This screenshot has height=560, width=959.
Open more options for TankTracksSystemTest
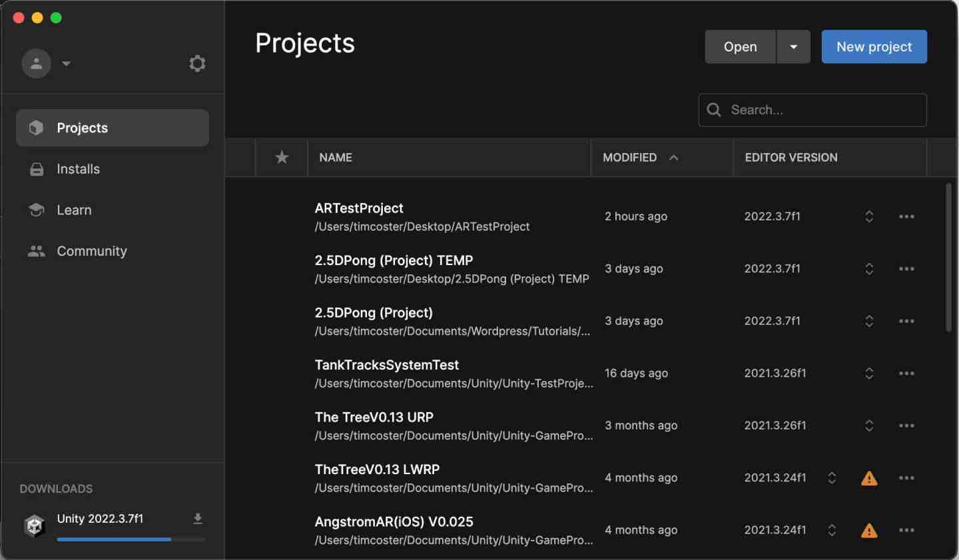(906, 374)
